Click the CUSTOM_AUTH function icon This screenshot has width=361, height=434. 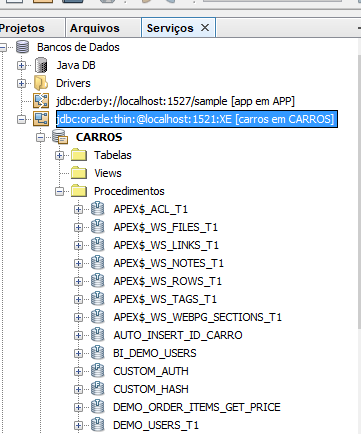tap(98, 371)
